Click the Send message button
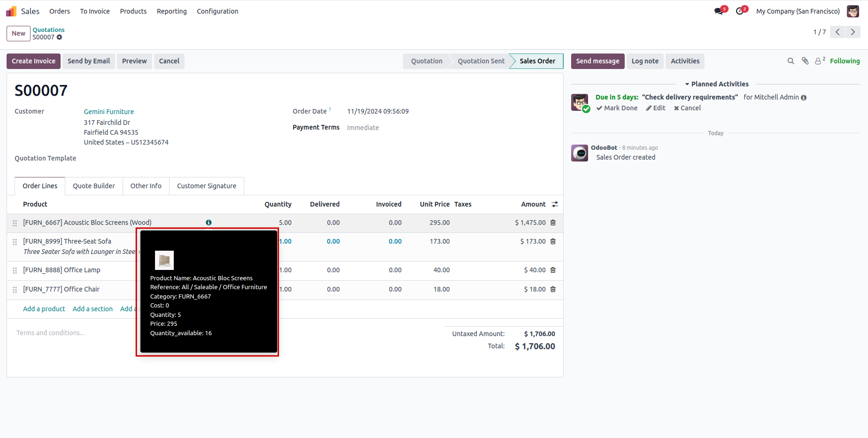Screen dimensions: 868x438 598,61
